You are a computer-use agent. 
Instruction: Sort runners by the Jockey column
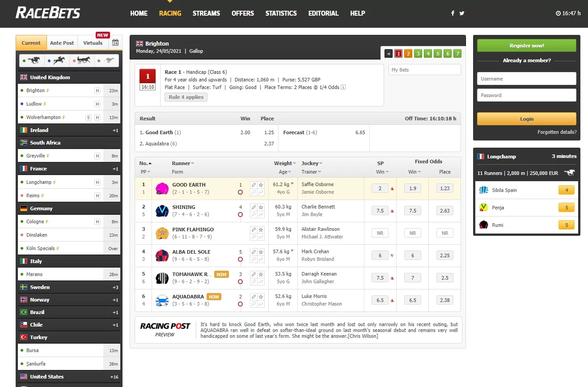coord(312,163)
